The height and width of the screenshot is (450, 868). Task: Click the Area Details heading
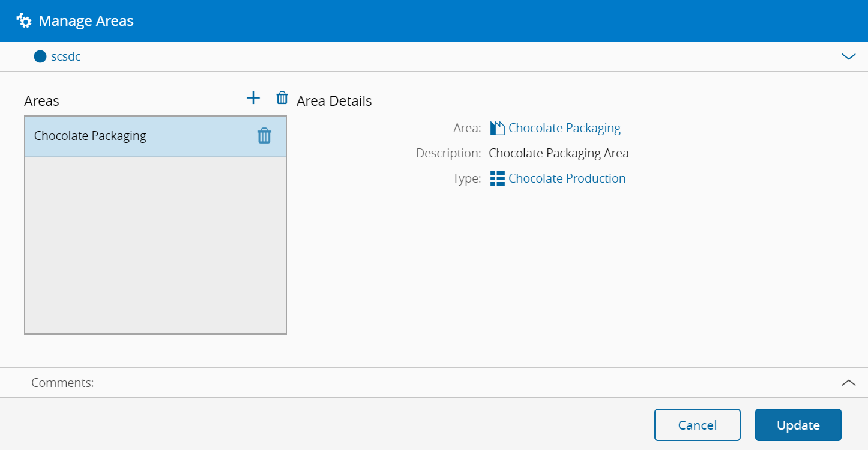[334, 101]
